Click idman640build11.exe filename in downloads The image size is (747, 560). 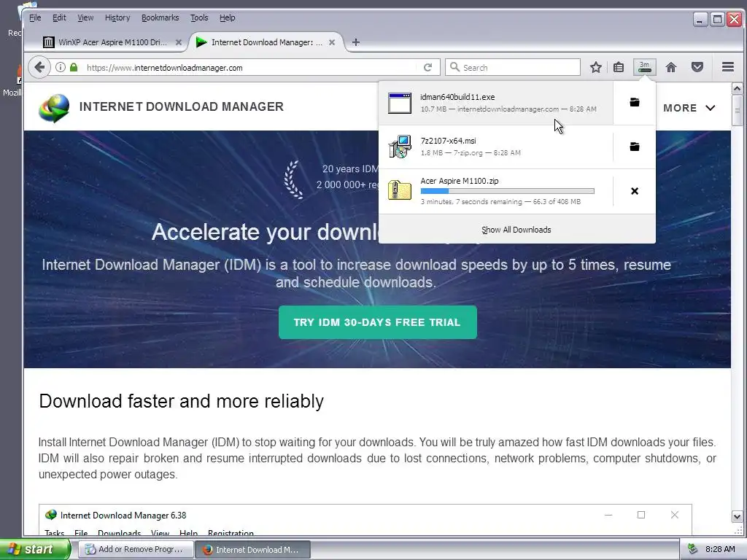point(457,97)
